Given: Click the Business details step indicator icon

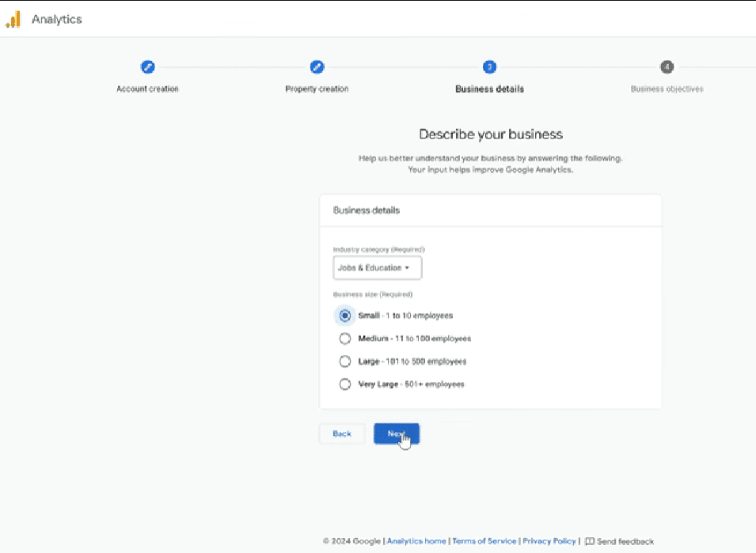Looking at the screenshot, I should point(488,67).
